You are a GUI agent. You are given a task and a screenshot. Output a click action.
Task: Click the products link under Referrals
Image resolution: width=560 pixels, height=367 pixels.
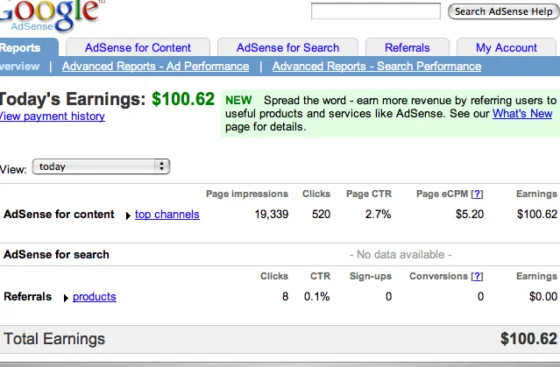(94, 297)
